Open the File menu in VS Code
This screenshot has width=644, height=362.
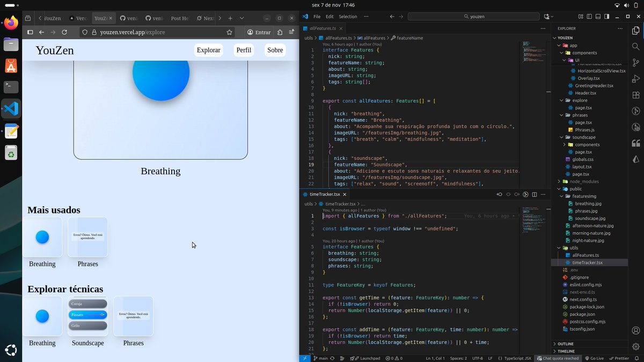point(317,17)
